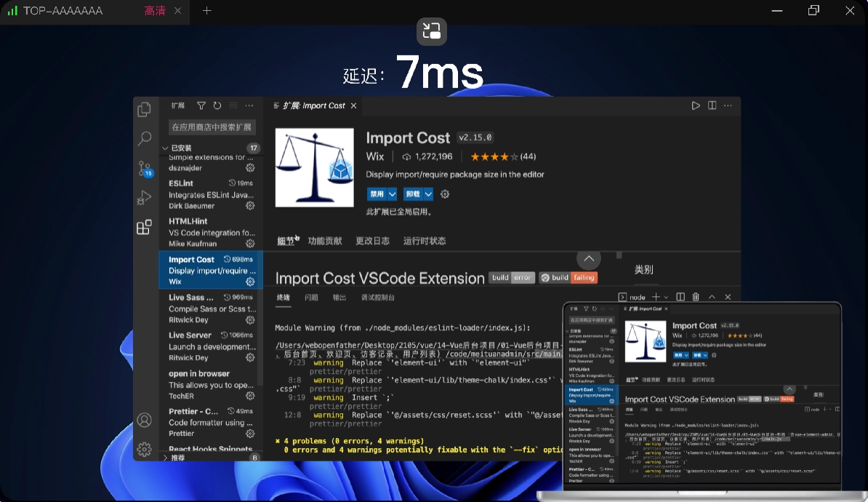
Task: Open the Manage gear in activity bar
Action: pos(145,450)
